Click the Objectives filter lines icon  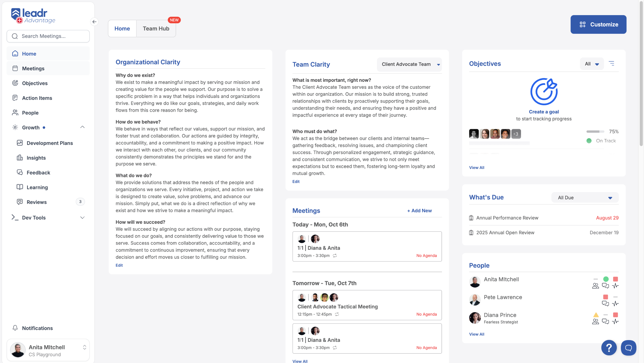coord(611,63)
